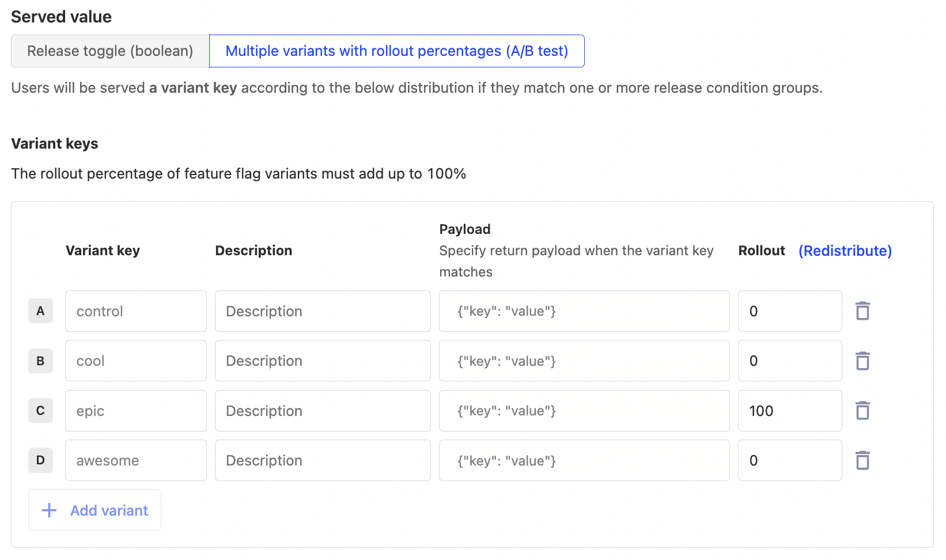
Task: Click the Redistribute link
Action: pyautogui.click(x=845, y=251)
